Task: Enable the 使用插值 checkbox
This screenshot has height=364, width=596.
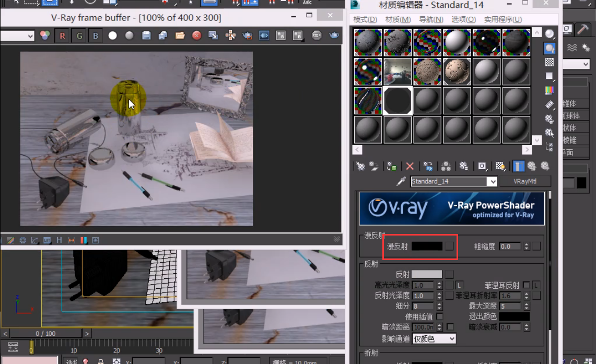Action: pyautogui.click(x=440, y=316)
